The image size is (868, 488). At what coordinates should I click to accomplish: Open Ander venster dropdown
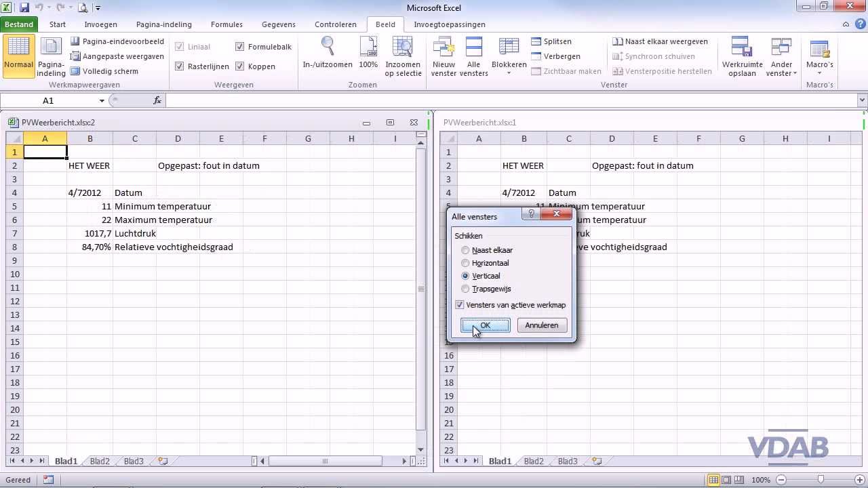tap(781, 56)
